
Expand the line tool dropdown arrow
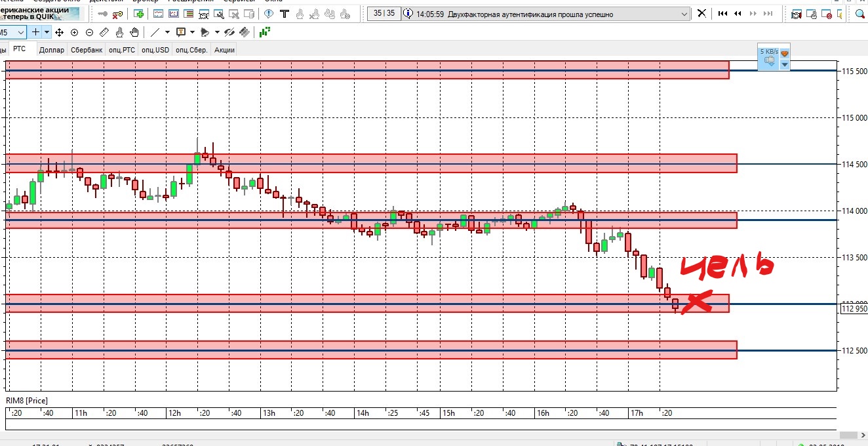167,32
